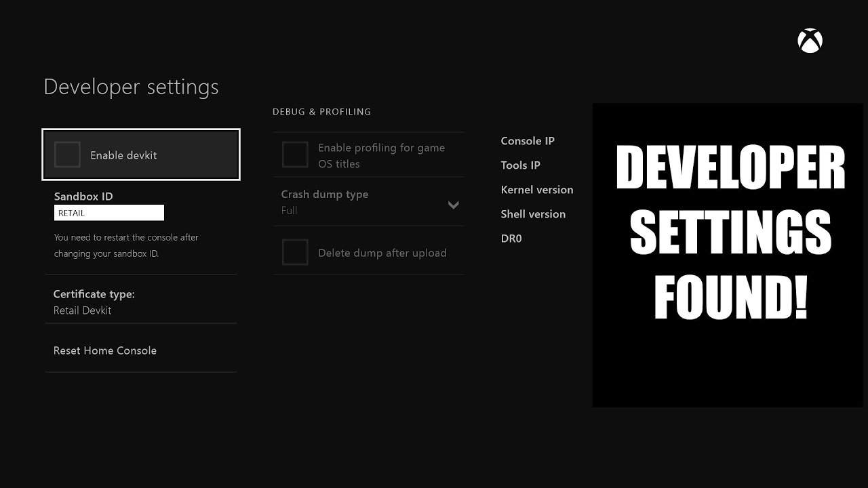Select the Console IP entry
Viewport: 868px width, 488px height.
(528, 141)
